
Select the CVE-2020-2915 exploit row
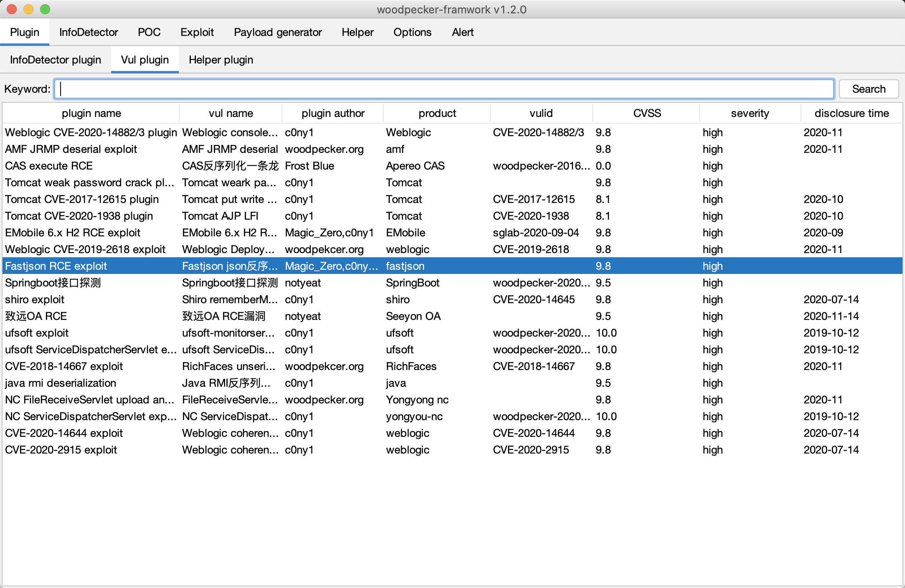[x=61, y=450]
